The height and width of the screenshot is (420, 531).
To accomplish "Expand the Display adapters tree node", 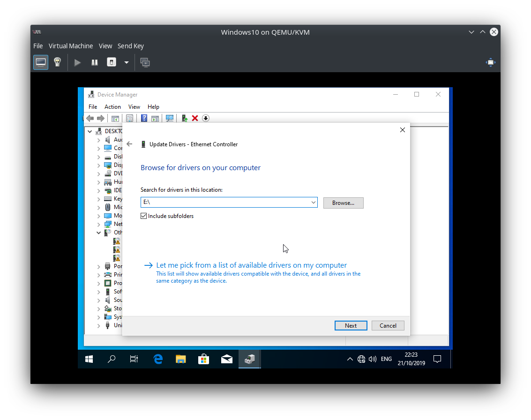I will (98, 165).
